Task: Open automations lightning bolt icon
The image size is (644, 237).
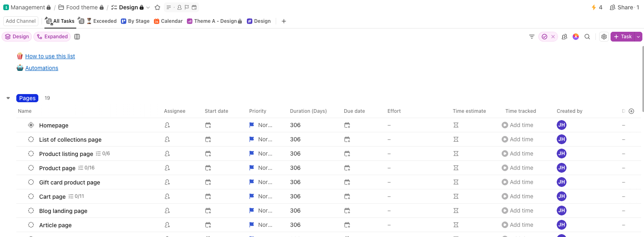Action: [x=594, y=7]
